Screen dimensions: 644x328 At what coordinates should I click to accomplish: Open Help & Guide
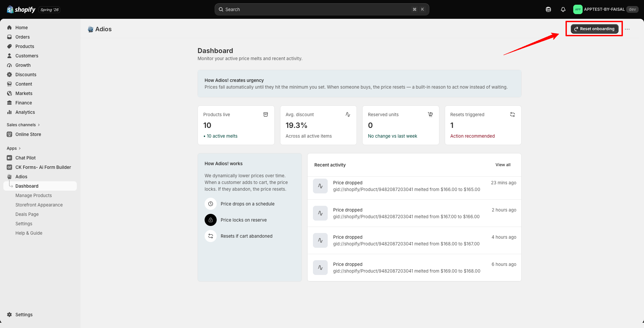[29, 233]
